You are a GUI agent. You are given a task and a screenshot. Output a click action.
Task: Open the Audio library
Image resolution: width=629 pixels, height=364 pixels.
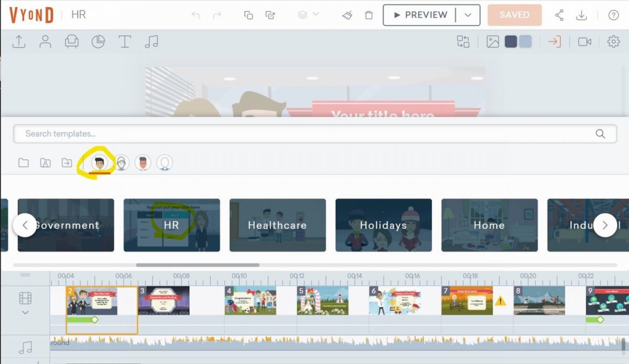pyautogui.click(x=151, y=42)
